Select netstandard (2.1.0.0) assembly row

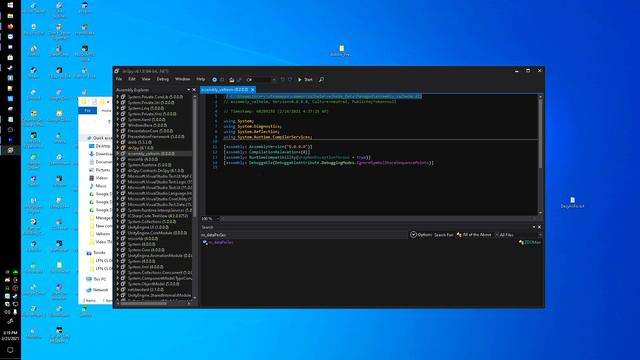click(x=146, y=289)
